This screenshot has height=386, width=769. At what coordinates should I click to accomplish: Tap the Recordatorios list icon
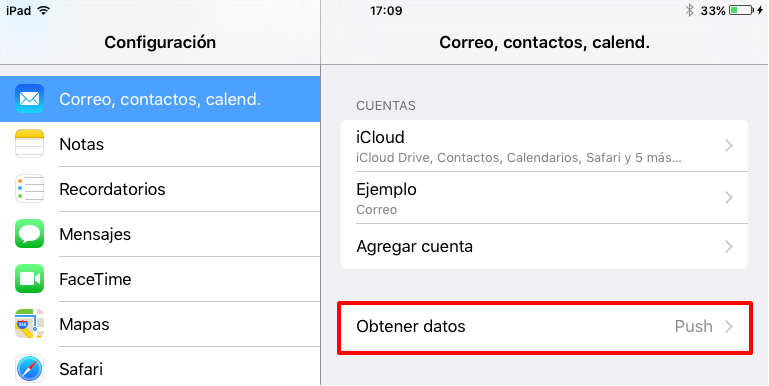coord(29,189)
